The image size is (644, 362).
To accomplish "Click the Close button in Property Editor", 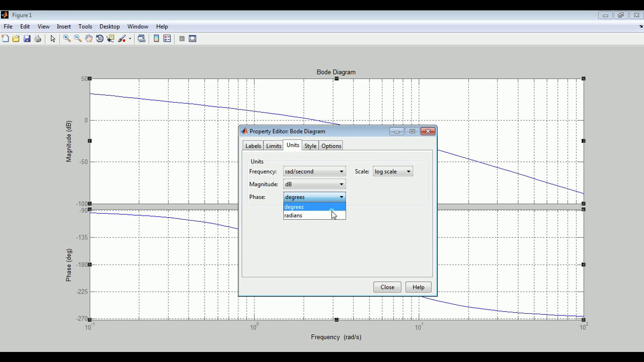I will [x=387, y=287].
